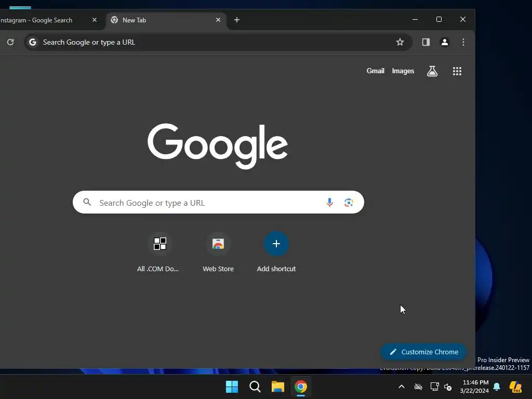Image resolution: width=532 pixels, height=399 pixels.
Task: Open the Chrome profile avatar icon
Action: click(445, 42)
